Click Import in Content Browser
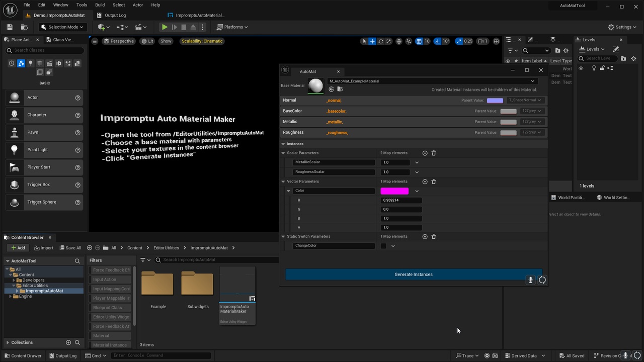The height and width of the screenshot is (362, 644). [43, 248]
